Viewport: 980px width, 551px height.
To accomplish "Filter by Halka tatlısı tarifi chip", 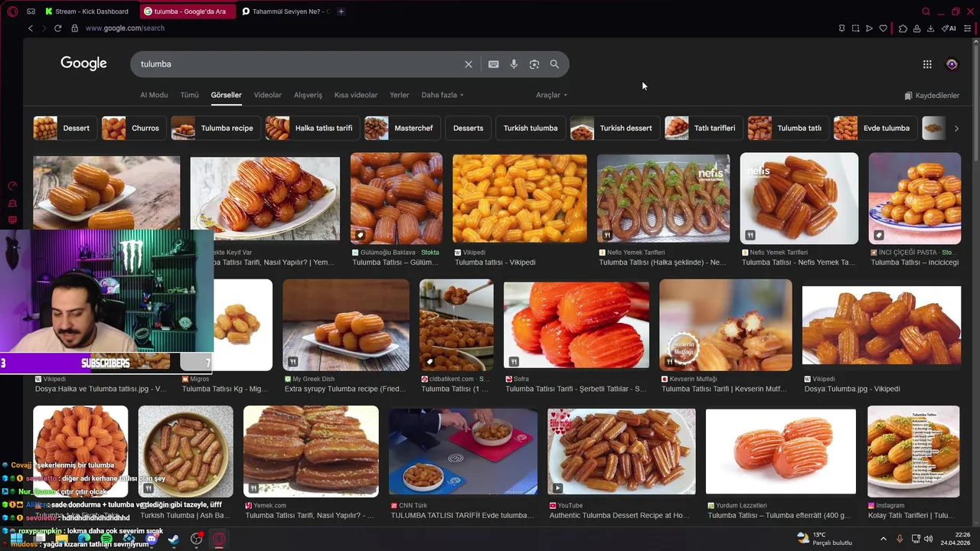I will pyautogui.click(x=312, y=128).
